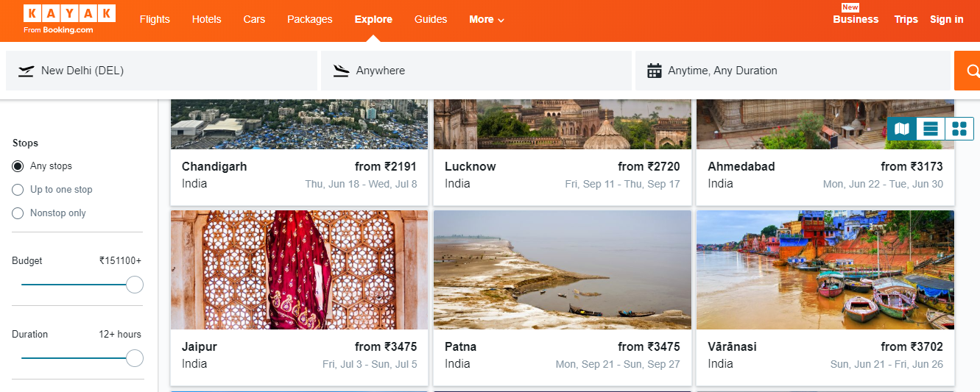Click Vārānasi price from ₹3702
The width and height of the screenshot is (980, 392).
point(912,346)
